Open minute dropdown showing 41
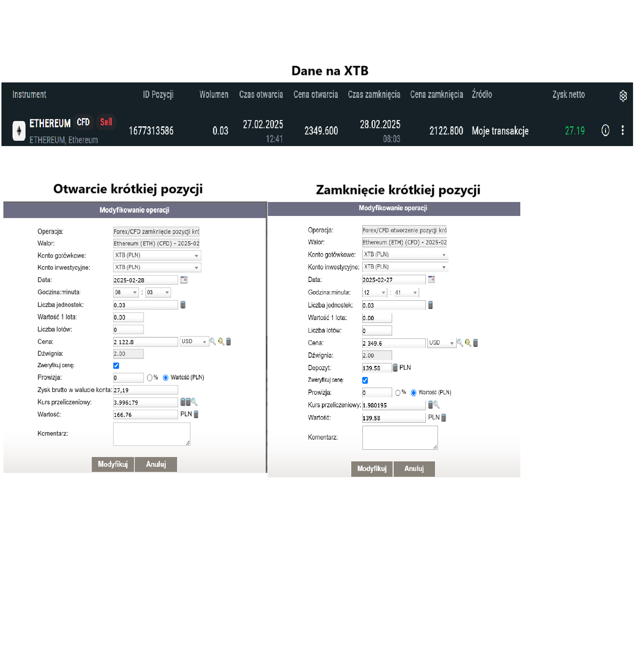 406,292
